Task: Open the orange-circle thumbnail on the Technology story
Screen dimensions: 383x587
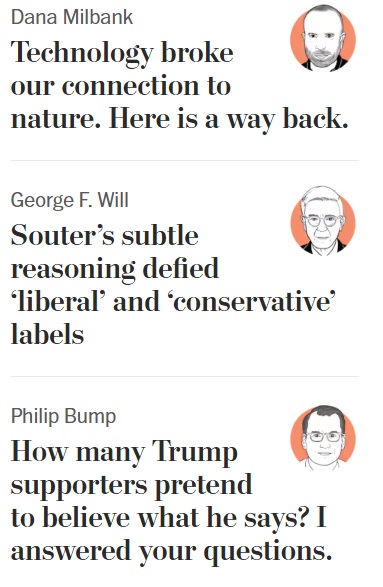Action: (323, 38)
